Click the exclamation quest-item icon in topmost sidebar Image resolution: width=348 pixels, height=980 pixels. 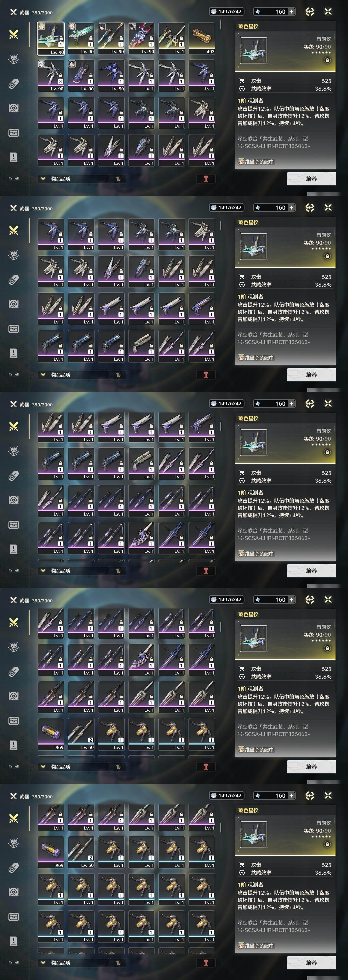click(x=14, y=157)
